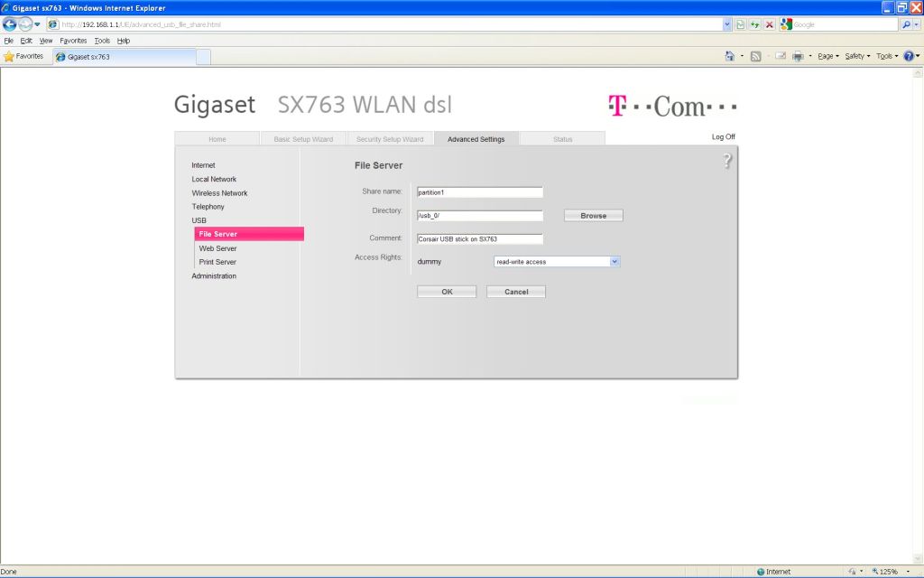The height and width of the screenshot is (578, 924).
Task: Open the Help menu
Action: (123, 41)
